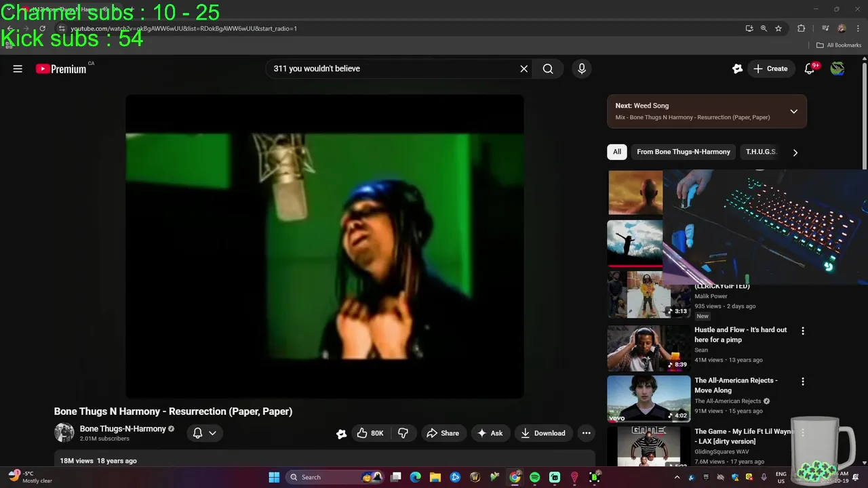
Task: Select the T.H.U.G.S. filter chip
Action: [x=760, y=152]
